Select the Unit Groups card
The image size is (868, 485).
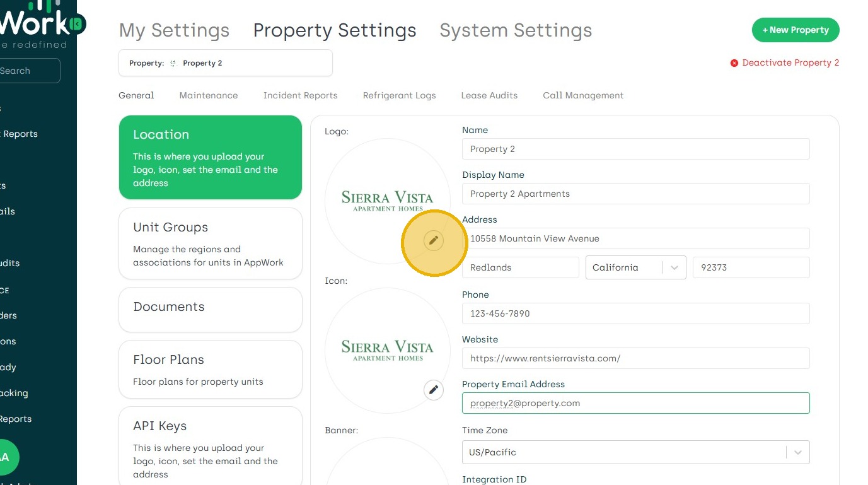pyautogui.click(x=210, y=243)
